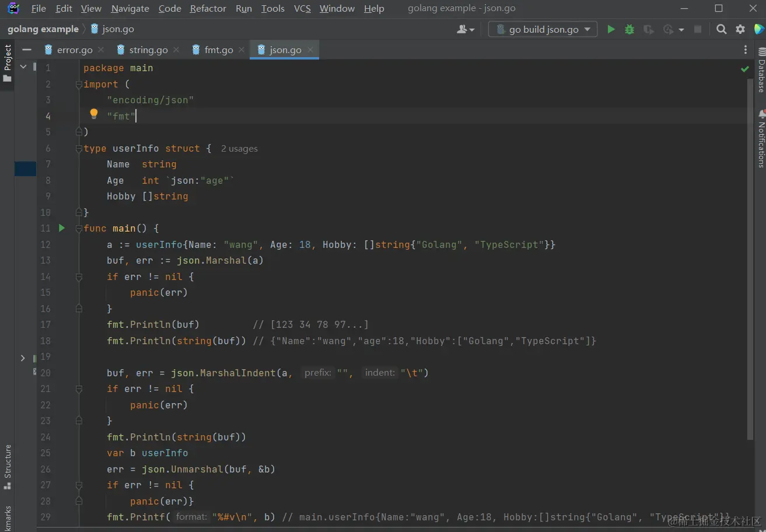Viewport: 766px width, 532px height.
Task: Open the Code menu
Action: (170, 8)
